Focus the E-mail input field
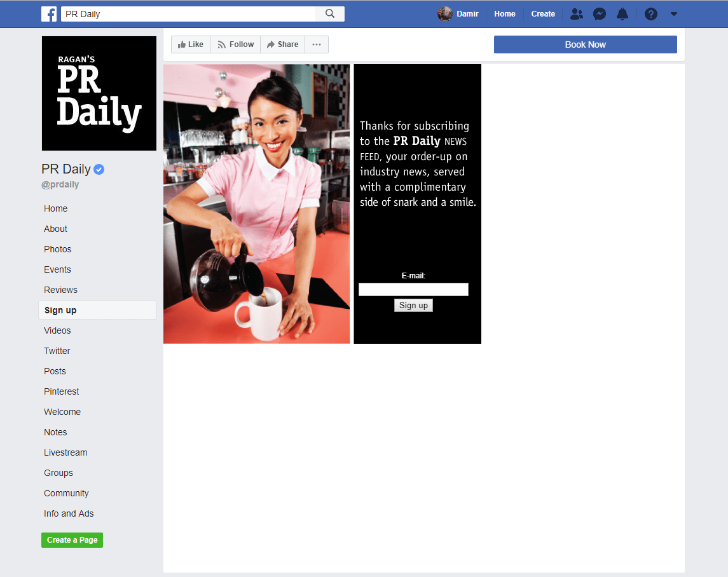The width and height of the screenshot is (728, 577). pos(414,290)
